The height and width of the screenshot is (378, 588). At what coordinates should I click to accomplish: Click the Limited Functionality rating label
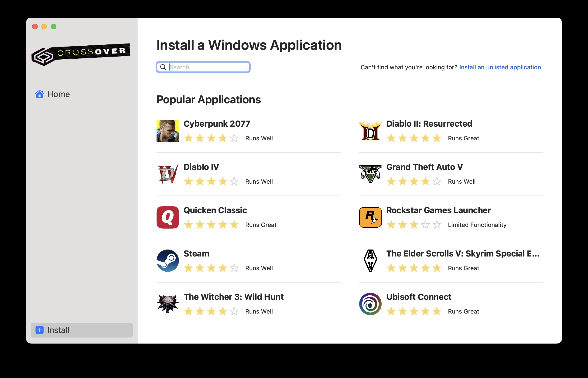pos(477,225)
